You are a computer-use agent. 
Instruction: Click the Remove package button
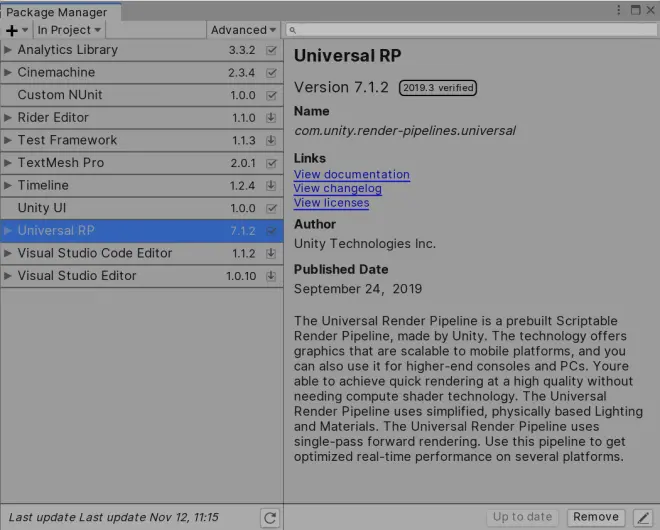[596, 517]
